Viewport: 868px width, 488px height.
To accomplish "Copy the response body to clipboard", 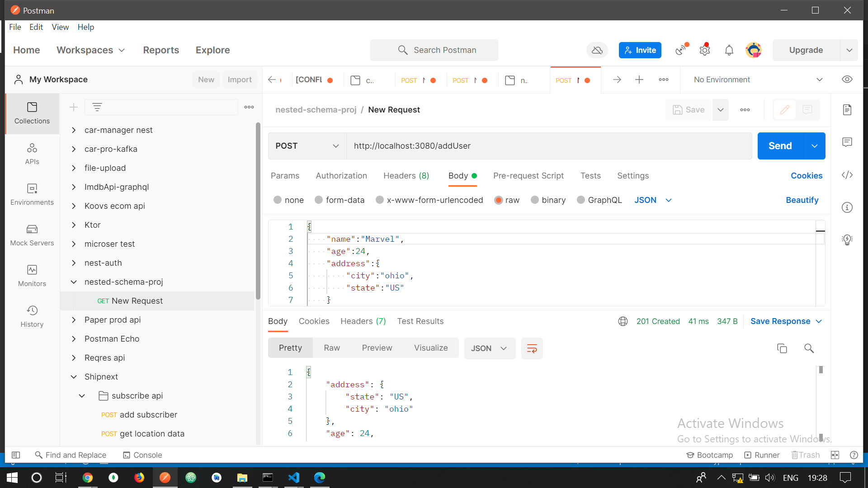I will coord(782,348).
